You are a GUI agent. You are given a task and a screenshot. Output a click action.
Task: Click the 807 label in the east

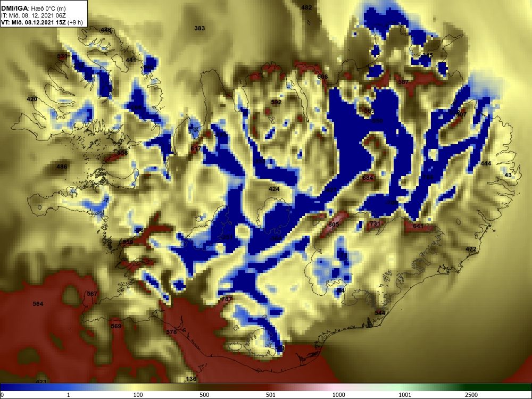[x=461, y=115]
